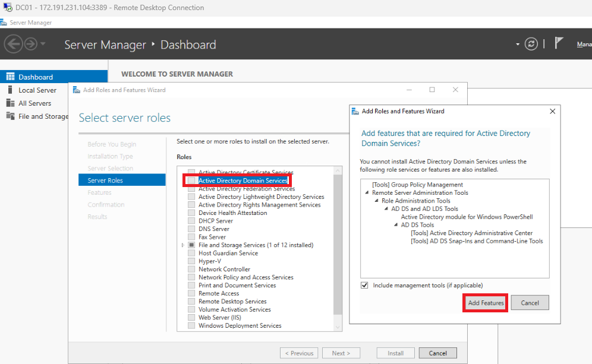Click the Dashboard grid icon

click(x=10, y=77)
